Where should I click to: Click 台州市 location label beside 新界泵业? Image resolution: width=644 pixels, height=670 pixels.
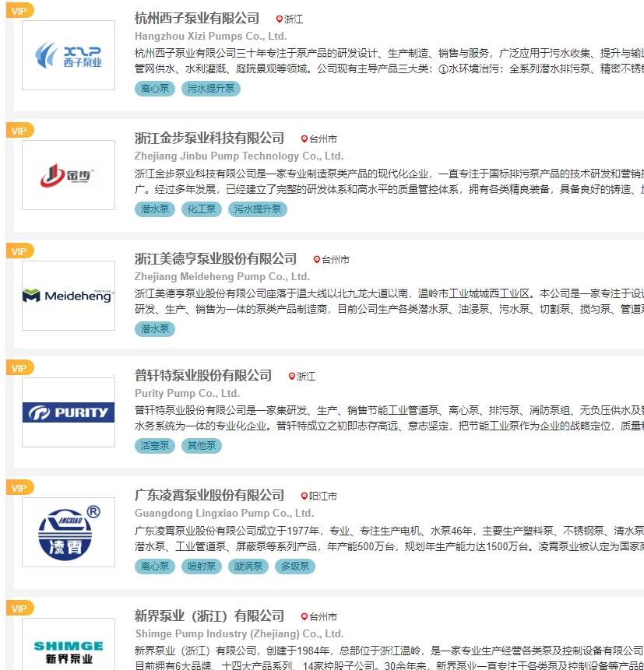click(x=323, y=617)
